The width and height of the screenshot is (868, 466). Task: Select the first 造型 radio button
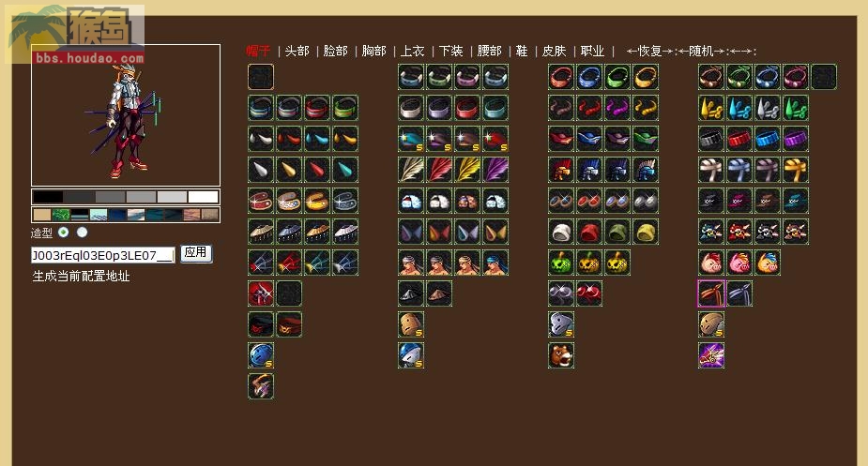(64, 232)
